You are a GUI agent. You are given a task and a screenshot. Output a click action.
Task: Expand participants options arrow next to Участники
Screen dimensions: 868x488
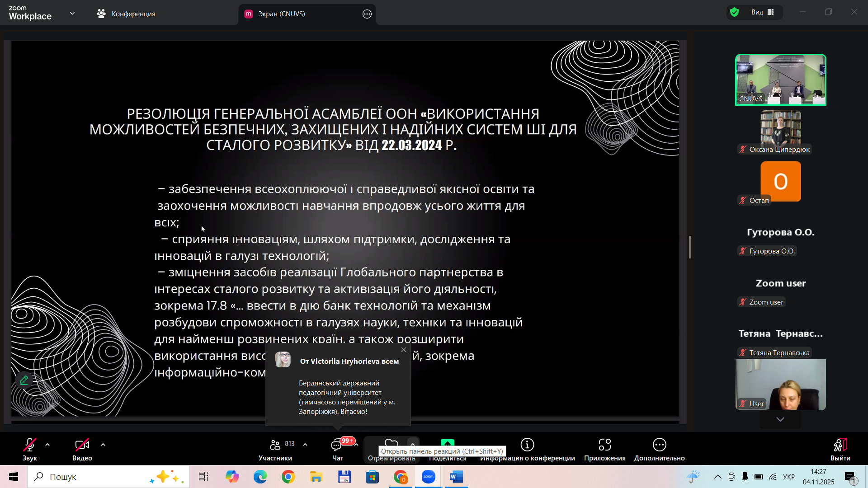click(305, 445)
